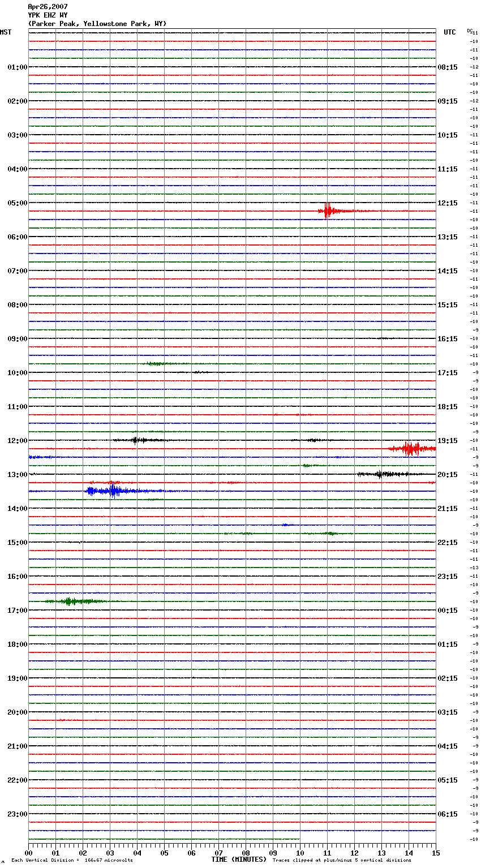Click the 14:15 UTC time label
The width and height of the screenshot is (481, 868).
448,271
